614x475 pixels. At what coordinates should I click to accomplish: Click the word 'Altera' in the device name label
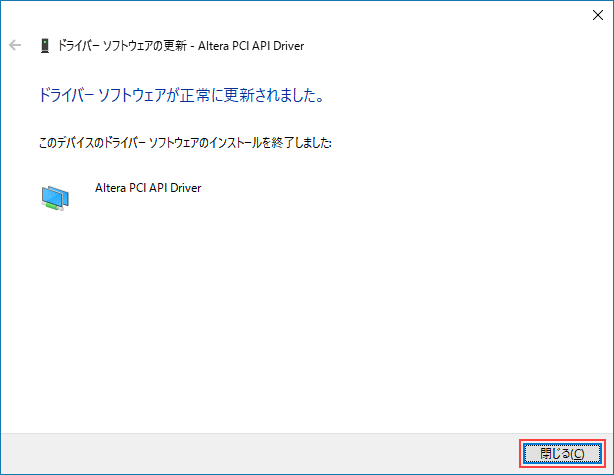[x=110, y=187]
